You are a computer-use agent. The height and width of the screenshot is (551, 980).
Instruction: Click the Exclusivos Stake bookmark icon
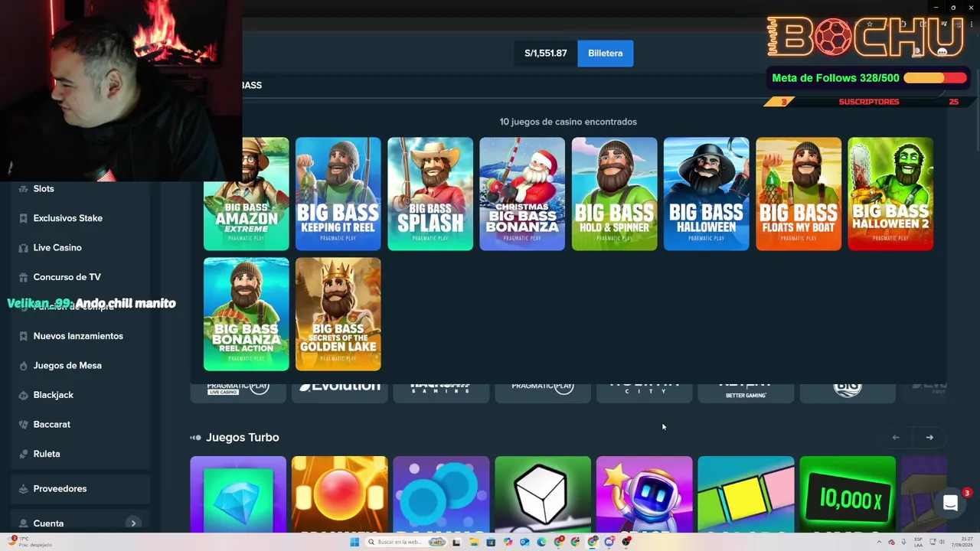23,218
